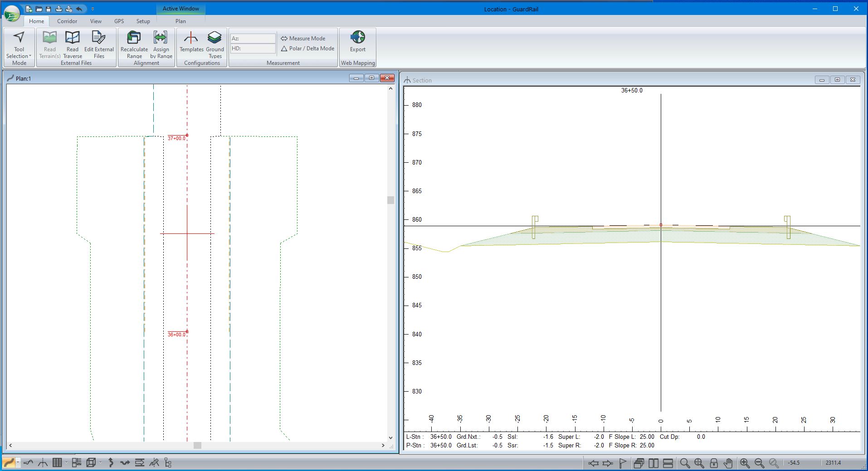Open Edit External Files
This screenshot has height=471, width=868.
click(99, 44)
